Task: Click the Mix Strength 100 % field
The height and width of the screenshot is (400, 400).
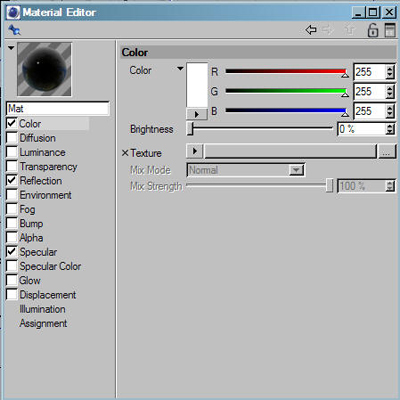Action: (x=361, y=186)
